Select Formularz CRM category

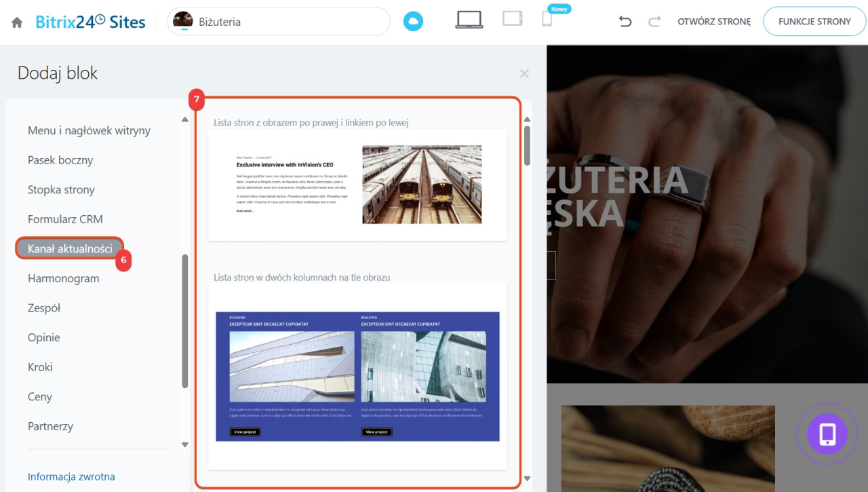coord(65,219)
